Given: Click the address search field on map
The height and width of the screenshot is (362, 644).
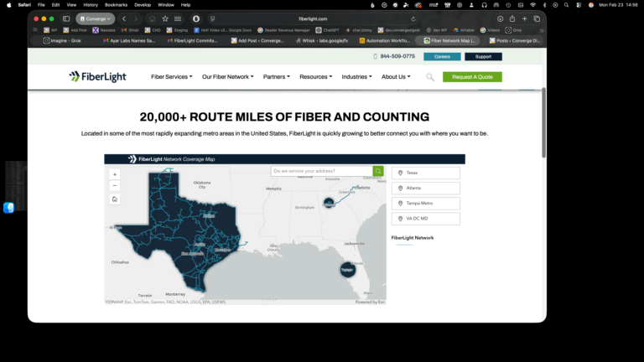Looking at the screenshot, I should (x=322, y=171).
